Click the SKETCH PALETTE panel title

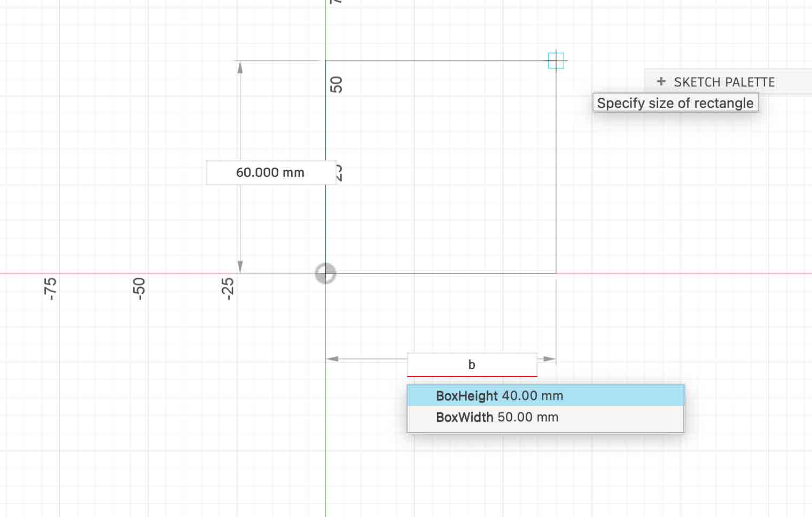[x=724, y=82]
